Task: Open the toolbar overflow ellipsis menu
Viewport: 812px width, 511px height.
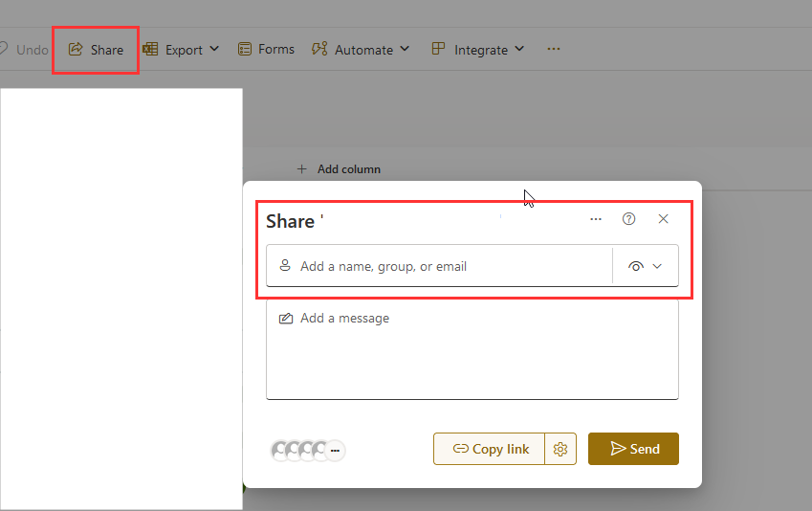Action: pyautogui.click(x=554, y=49)
